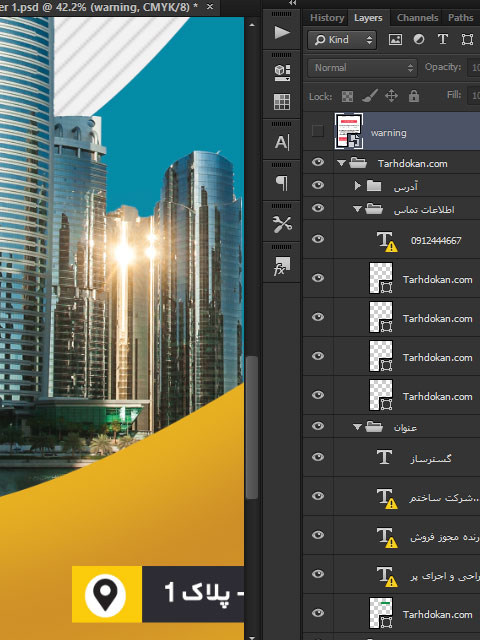Click T icon of مجوز فروش layer

coord(386,537)
